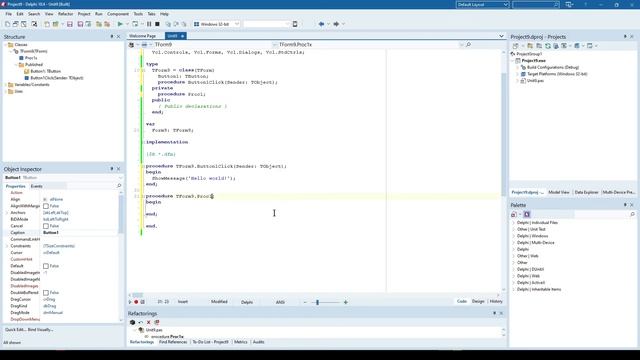
Task: Select Button1: TButton in Structure tree
Action: pos(45,71)
